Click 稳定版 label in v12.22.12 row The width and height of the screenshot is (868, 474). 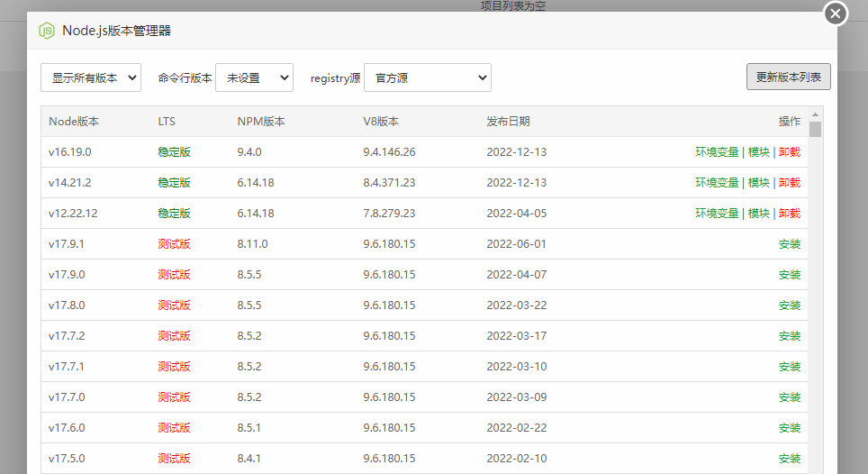(174, 214)
